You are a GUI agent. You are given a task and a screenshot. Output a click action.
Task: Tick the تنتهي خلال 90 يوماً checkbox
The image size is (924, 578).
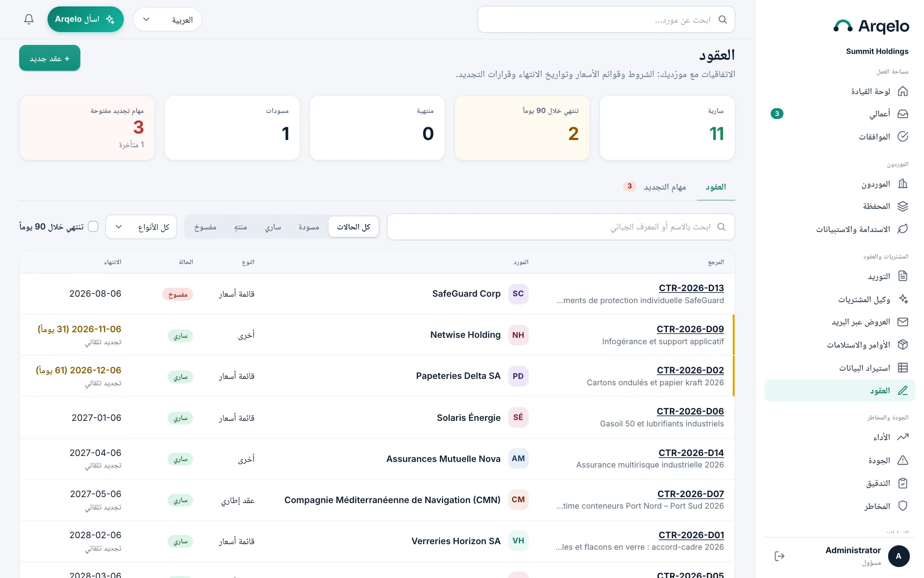tap(93, 226)
